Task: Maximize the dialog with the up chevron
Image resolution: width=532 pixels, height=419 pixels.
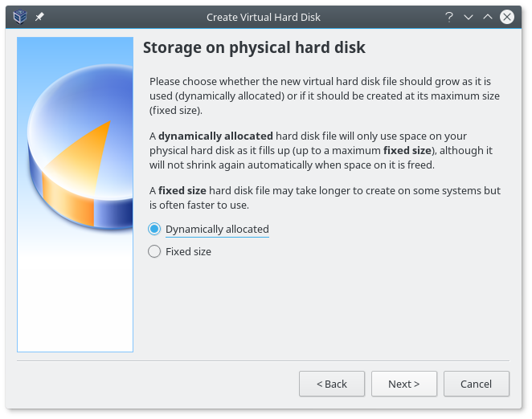Action: [x=488, y=16]
